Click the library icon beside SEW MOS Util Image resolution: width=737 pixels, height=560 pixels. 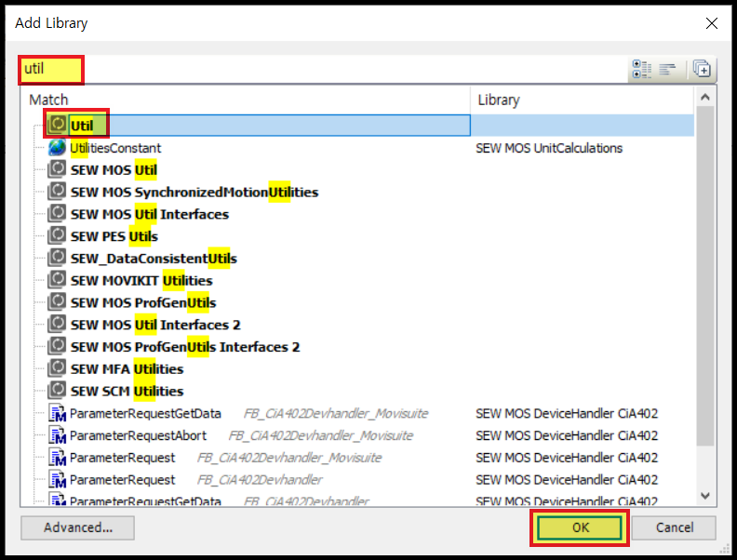click(58, 169)
